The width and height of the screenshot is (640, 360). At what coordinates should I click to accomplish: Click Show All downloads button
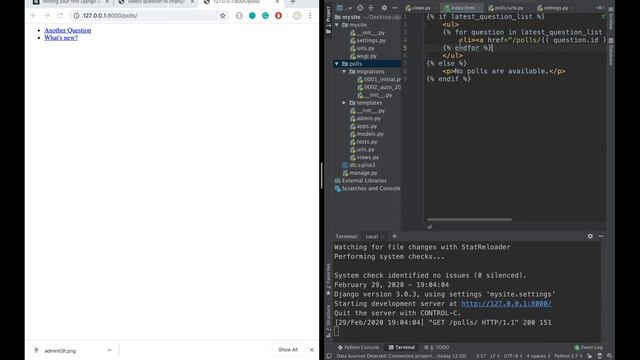[288, 350]
